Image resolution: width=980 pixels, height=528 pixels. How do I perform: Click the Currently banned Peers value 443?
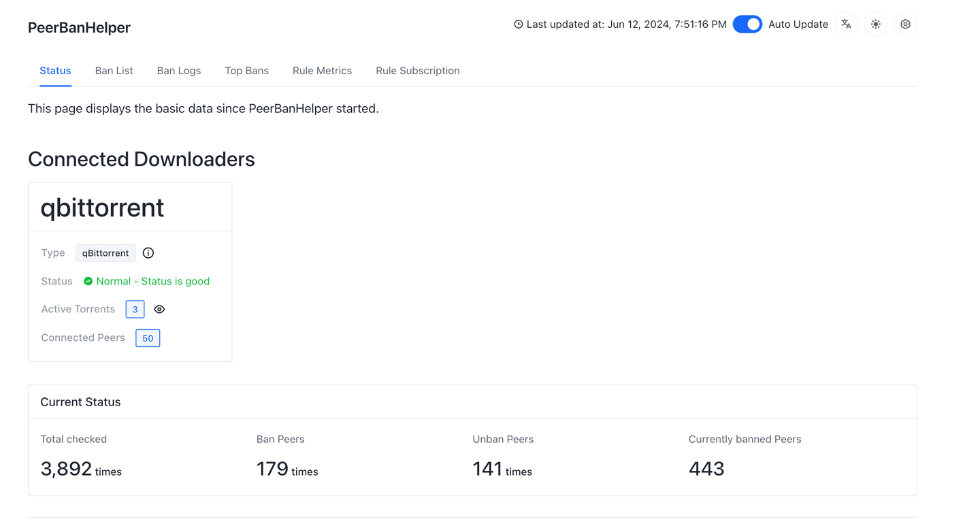coord(706,469)
